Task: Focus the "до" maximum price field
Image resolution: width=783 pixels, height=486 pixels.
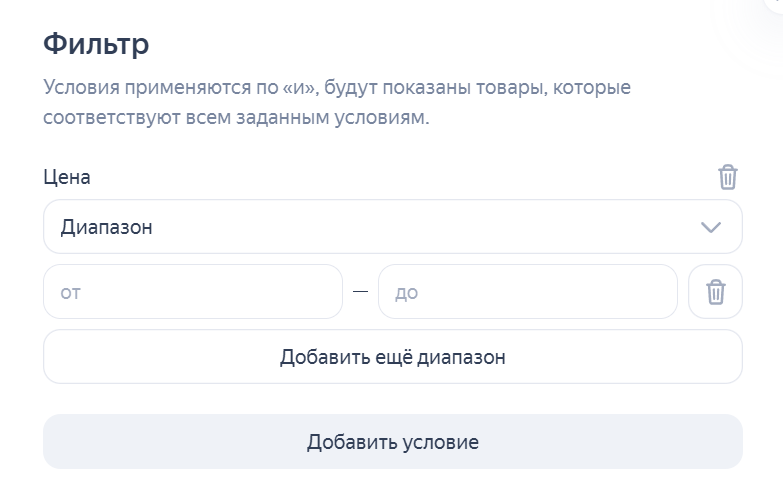Action: pyautogui.click(x=527, y=292)
